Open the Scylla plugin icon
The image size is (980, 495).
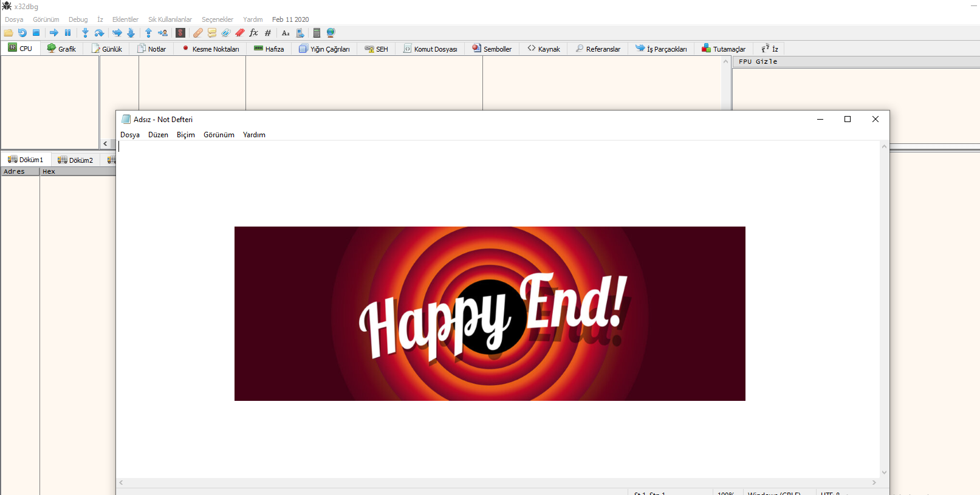coord(180,33)
